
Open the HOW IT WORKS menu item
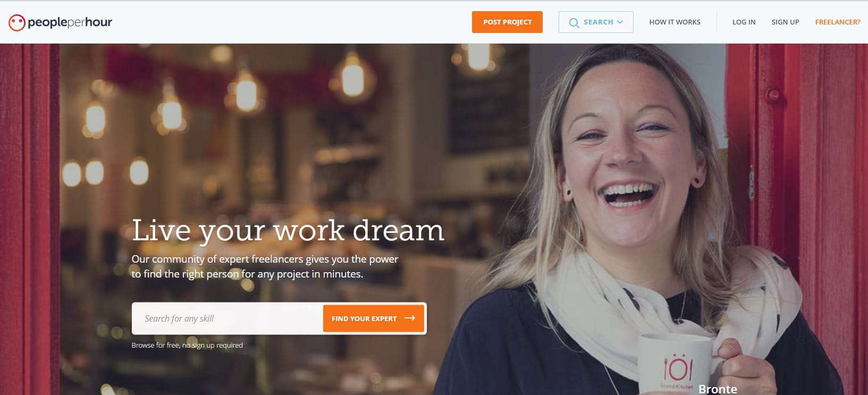pos(675,22)
